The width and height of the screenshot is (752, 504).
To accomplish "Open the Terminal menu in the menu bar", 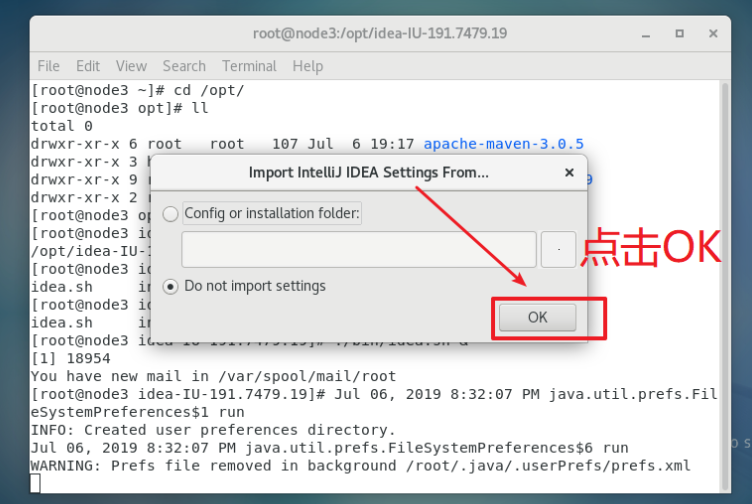I will [249, 66].
